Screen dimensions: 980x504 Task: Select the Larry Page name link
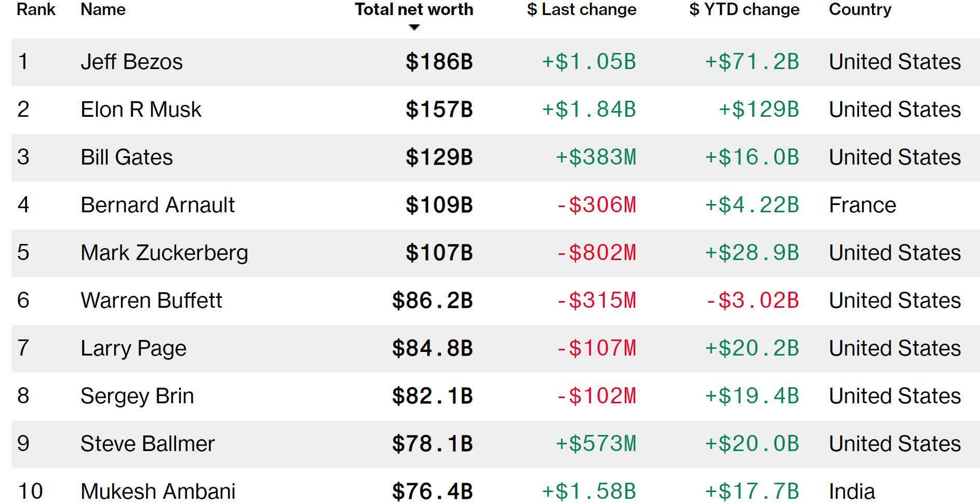pos(133,348)
